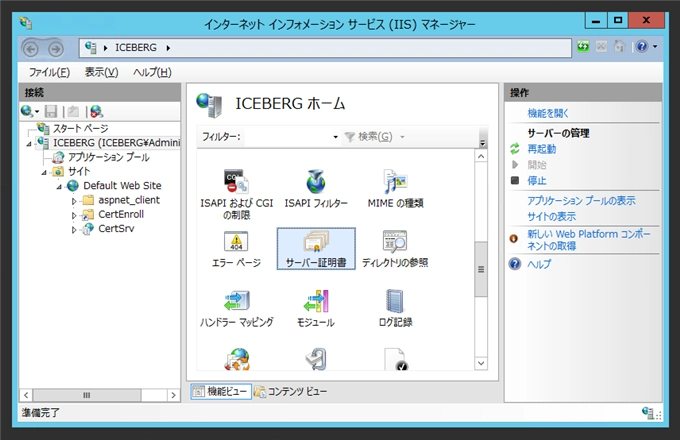This screenshot has height=440, width=680.
Task: Open MIME の種類 feature
Action: (x=395, y=189)
